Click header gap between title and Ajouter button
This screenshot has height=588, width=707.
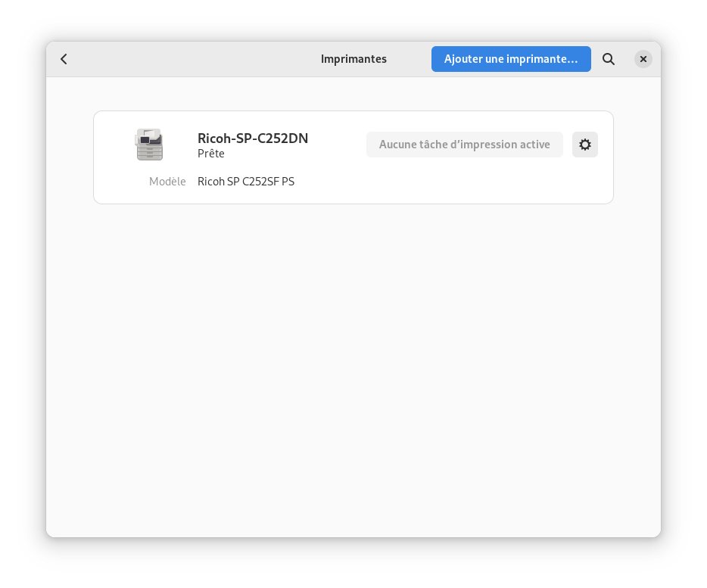coord(409,59)
